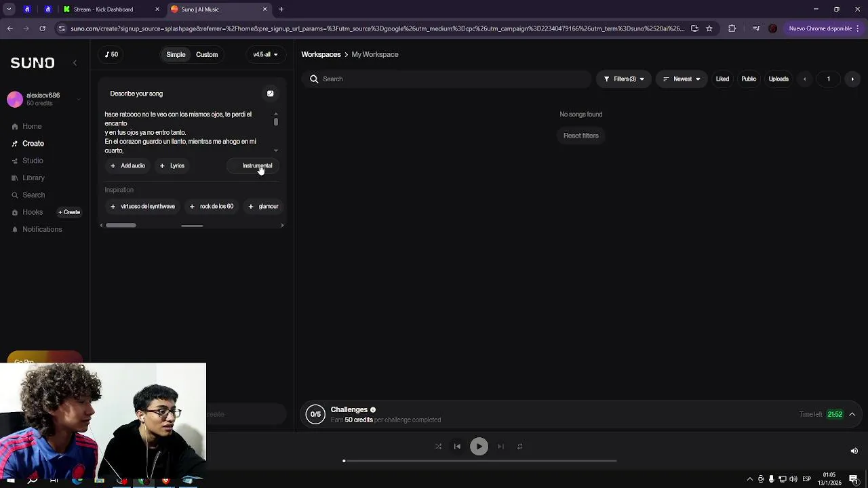Collapse the sidebar with the arrow by the Suno logo
Image resolution: width=868 pixels, height=488 pixels.
tap(75, 63)
